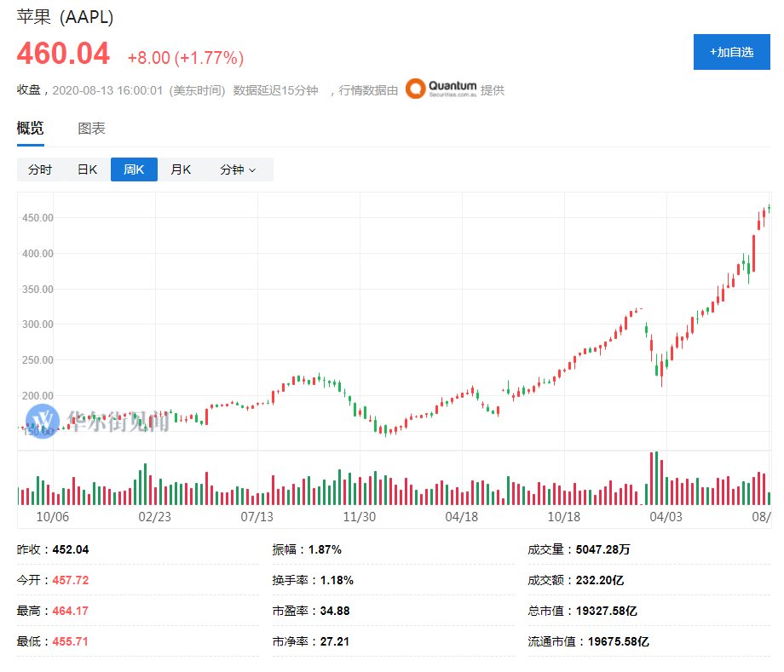This screenshot has height=672, width=784.
Task: Click the +加自选 add to watchlist button
Action: [x=731, y=52]
